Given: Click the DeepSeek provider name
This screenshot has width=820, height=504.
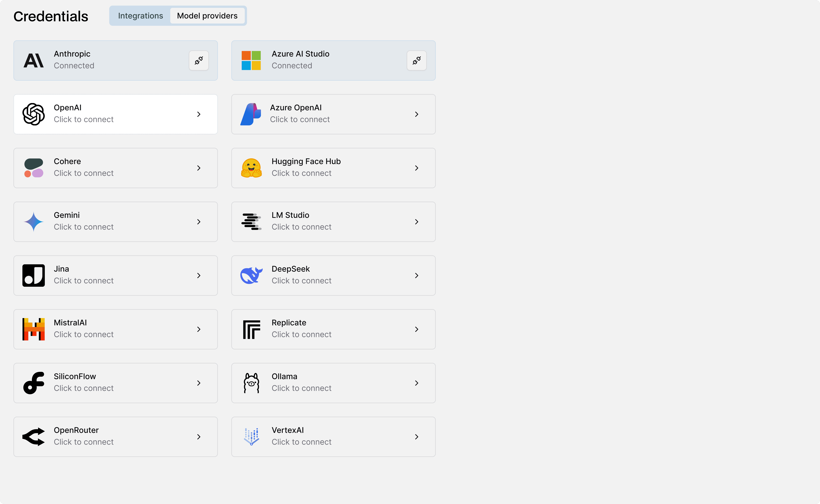Looking at the screenshot, I should tap(291, 269).
